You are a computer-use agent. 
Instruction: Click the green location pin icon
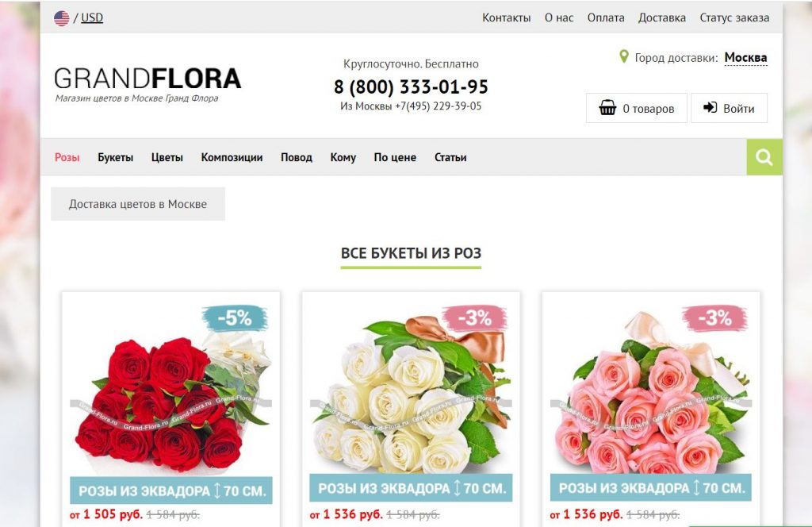point(624,56)
